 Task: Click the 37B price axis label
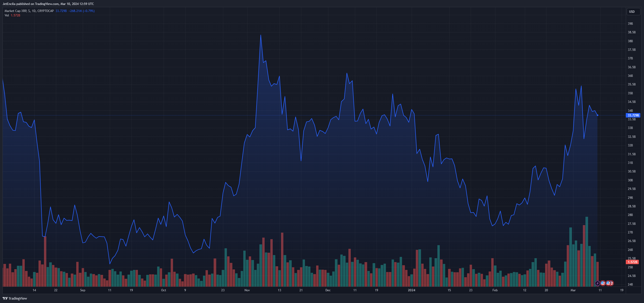pyautogui.click(x=630, y=58)
